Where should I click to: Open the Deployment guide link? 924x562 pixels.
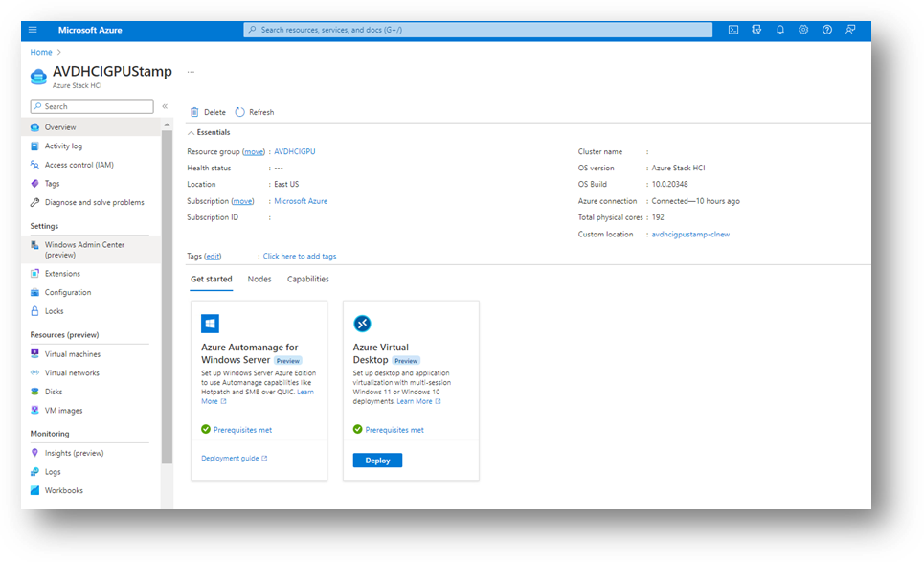click(234, 459)
